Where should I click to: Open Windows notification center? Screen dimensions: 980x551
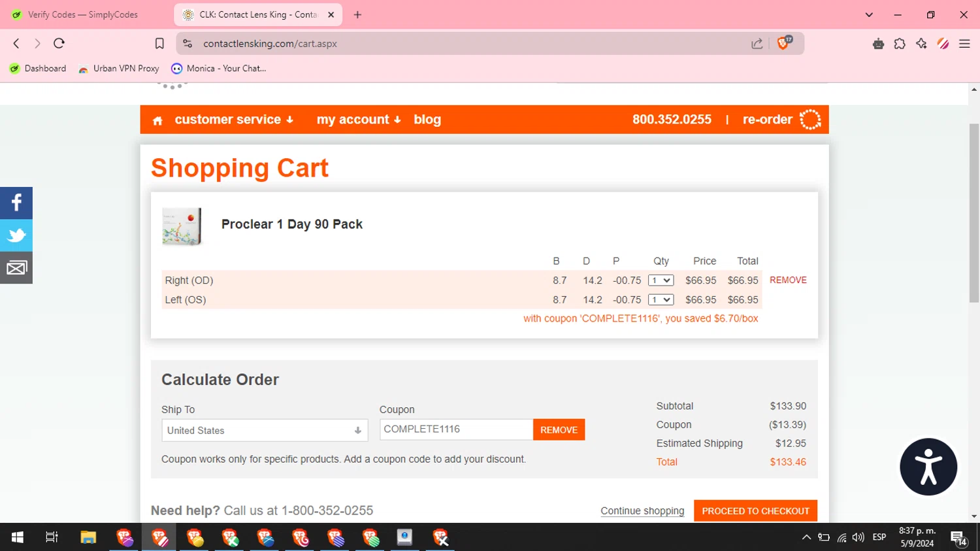pos(958,538)
